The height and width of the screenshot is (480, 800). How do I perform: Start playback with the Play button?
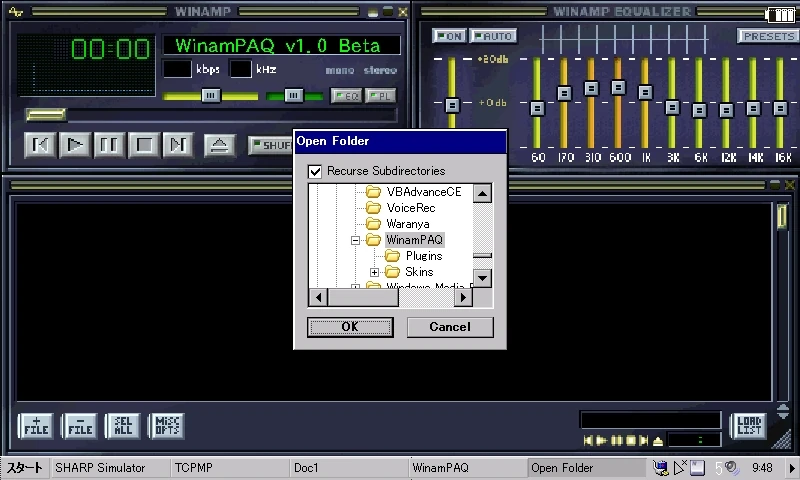click(74, 145)
